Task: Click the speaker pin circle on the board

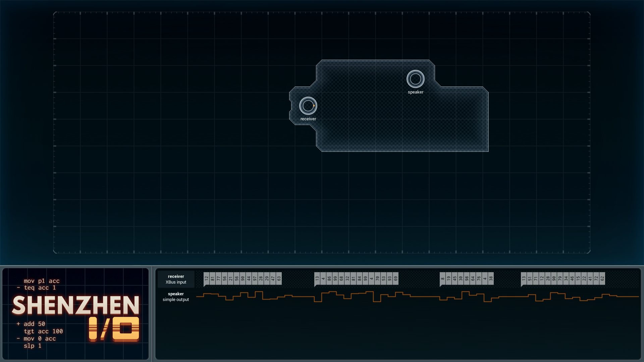Action: (x=415, y=79)
